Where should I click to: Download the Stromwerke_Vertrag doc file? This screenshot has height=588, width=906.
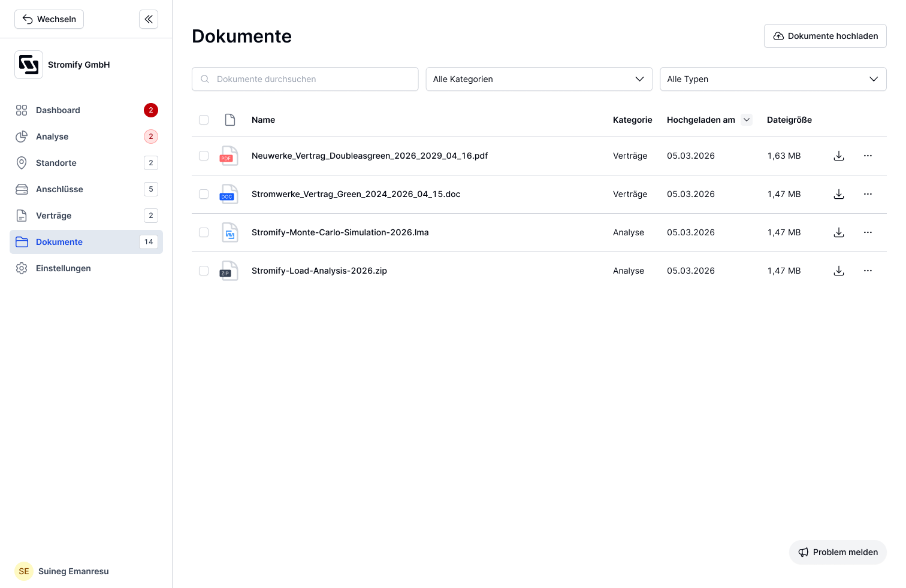tap(839, 194)
